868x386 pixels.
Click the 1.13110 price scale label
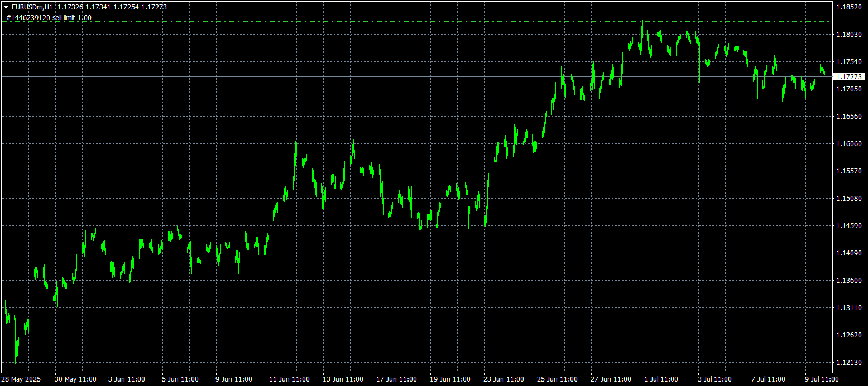(x=850, y=308)
